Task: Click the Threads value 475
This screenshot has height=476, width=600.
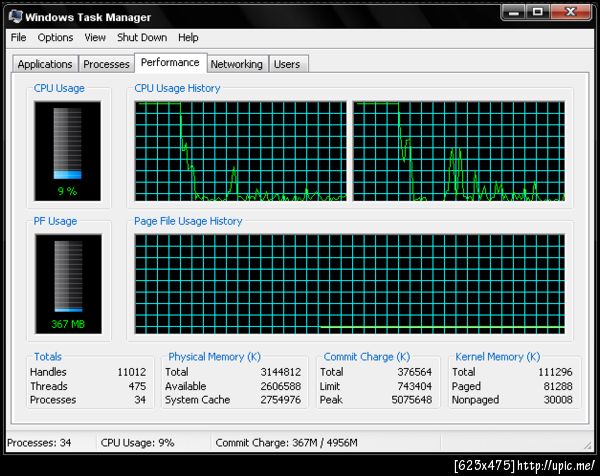Action: click(x=137, y=386)
